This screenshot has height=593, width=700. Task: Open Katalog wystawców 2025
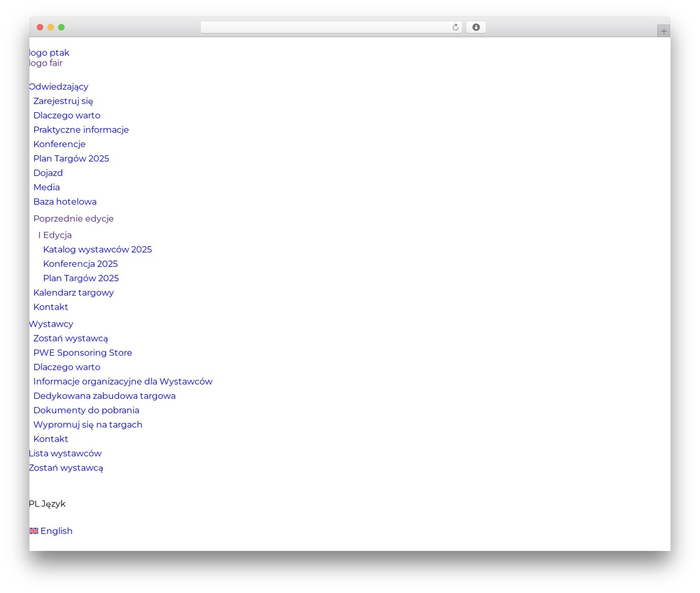[97, 249]
